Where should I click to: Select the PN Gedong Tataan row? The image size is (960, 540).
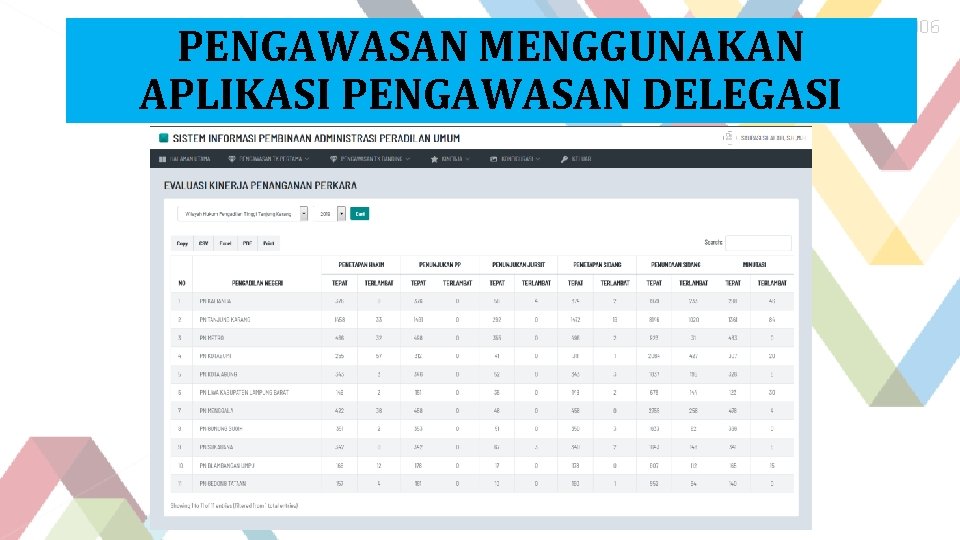[482, 484]
